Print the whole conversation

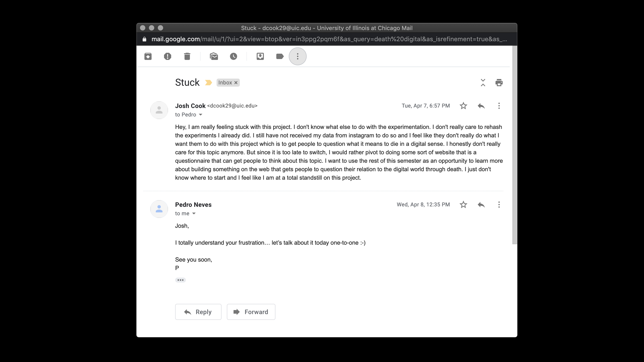[x=499, y=82]
